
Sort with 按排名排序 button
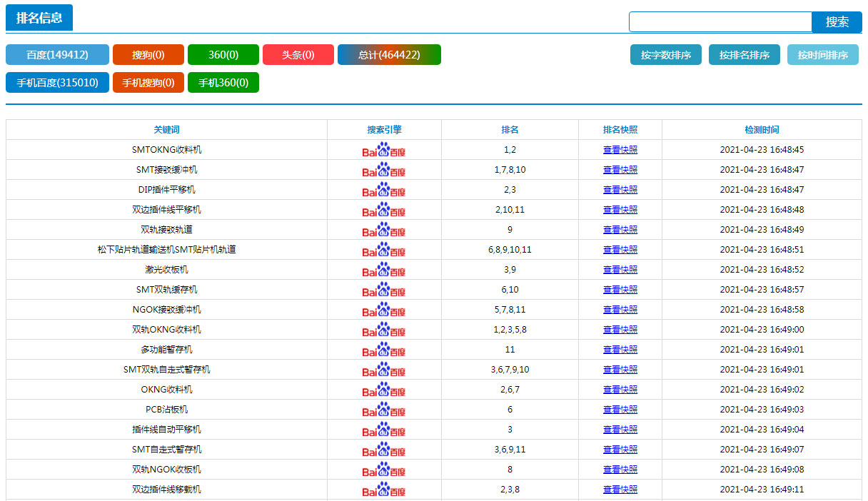point(745,55)
